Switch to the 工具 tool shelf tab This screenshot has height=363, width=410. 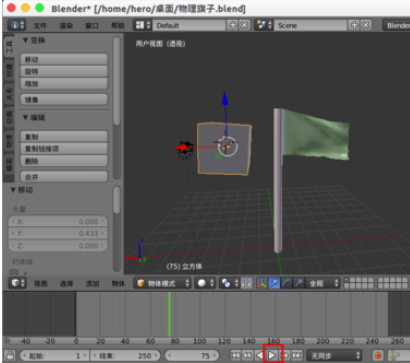click(9, 47)
